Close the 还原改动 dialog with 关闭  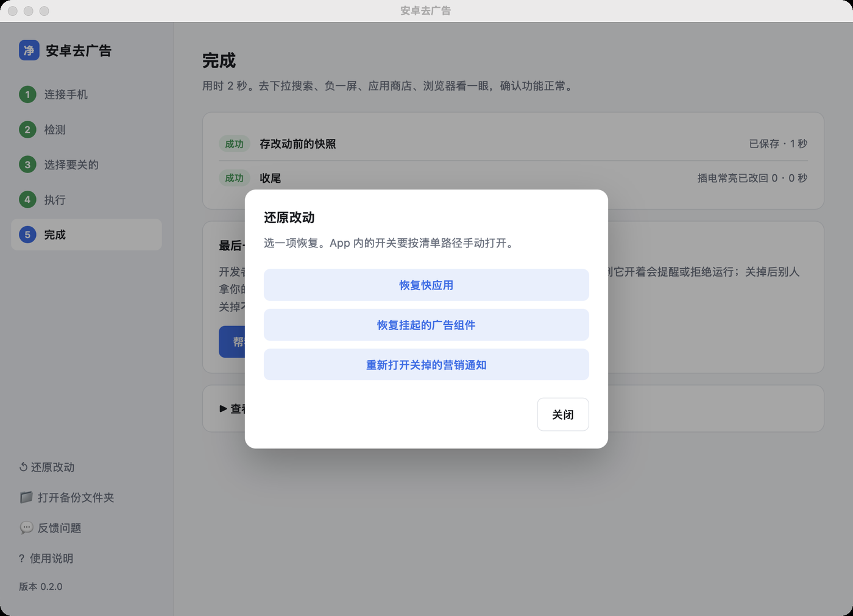[x=563, y=414]
